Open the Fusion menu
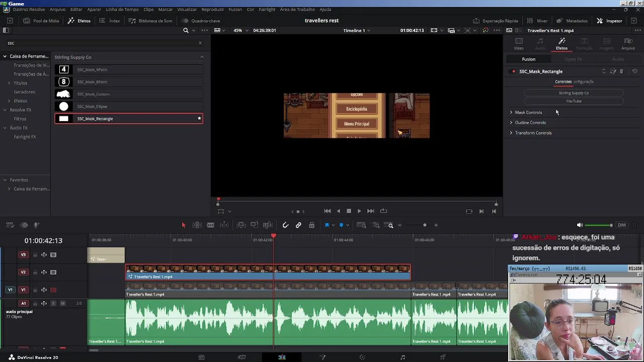Image resolution: width=644 pixels, height=362 pixels. coord(235,10)
